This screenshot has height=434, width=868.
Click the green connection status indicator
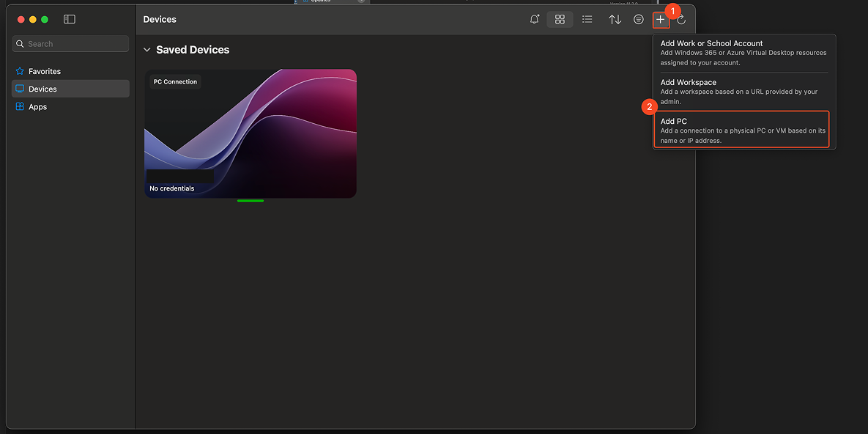(250, 200)
